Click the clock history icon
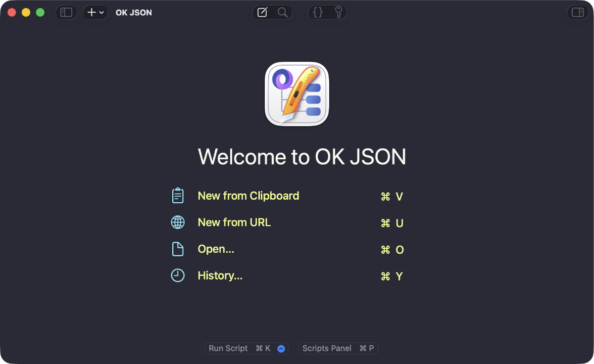 click(x=178, y=275)
